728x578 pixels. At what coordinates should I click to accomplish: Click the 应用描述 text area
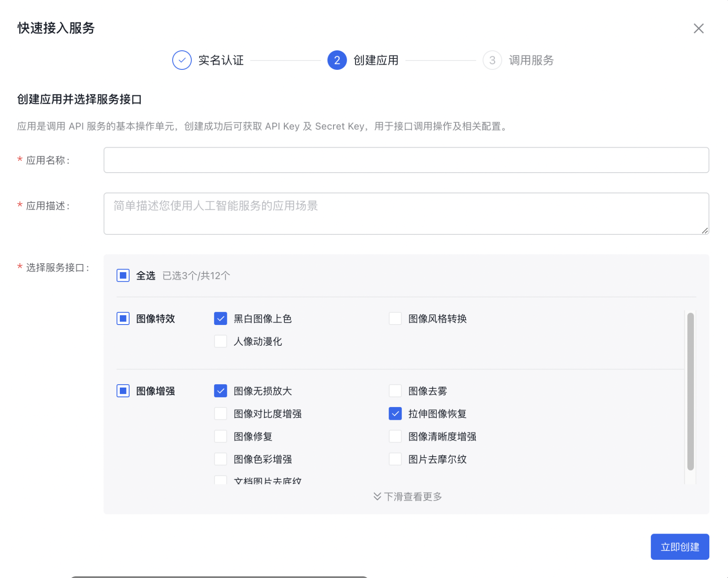point(406,214)
